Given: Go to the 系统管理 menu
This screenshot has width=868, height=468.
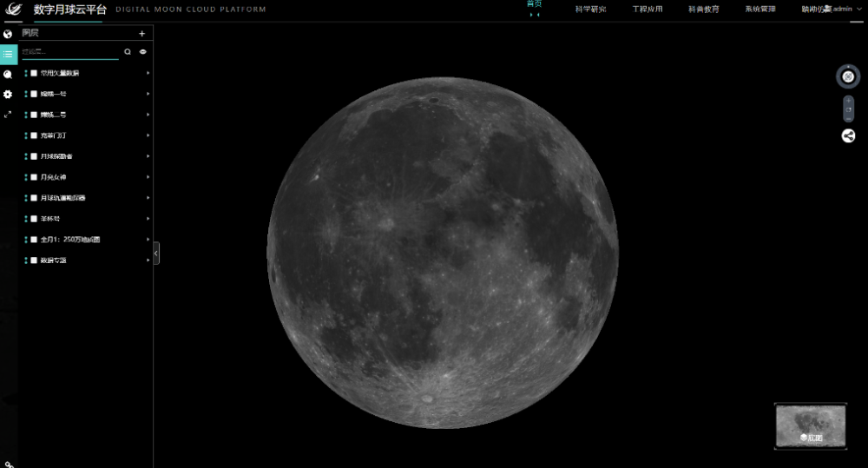Looking at the screenshot, I should pos(759,10).
